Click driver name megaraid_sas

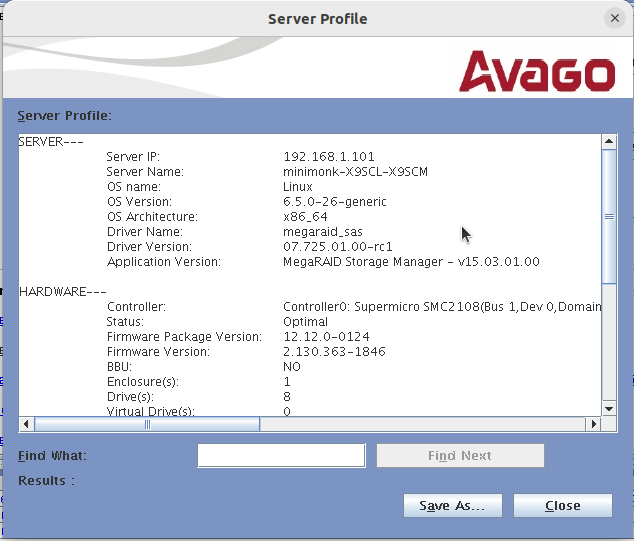click(323, 232)
